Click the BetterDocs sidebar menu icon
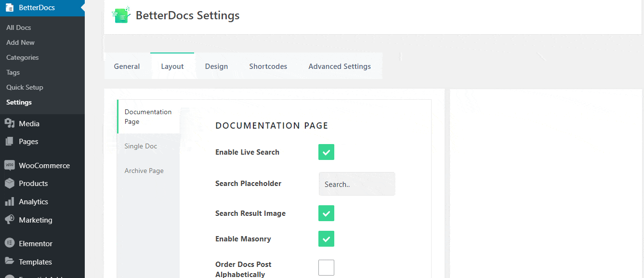This screenshot has width=644, height=278. (x=10, y=8)
